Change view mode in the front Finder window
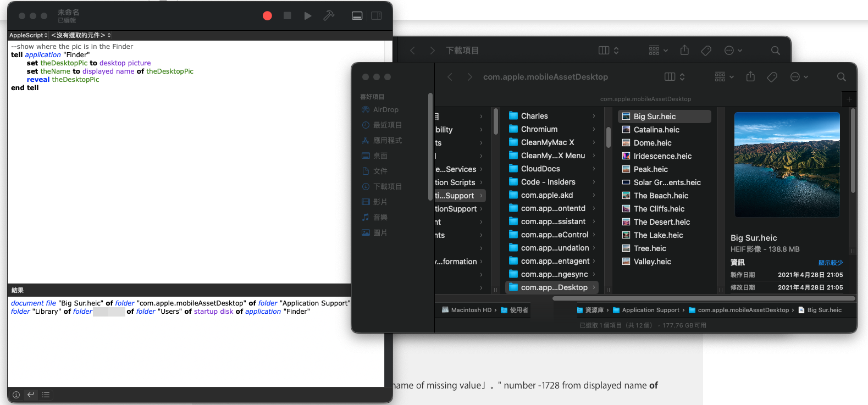 pyautogui.click(x=675, y=77)
